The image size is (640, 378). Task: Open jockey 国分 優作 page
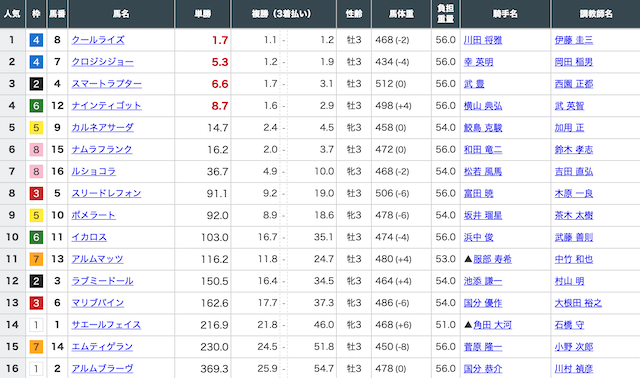click(483, 303)
